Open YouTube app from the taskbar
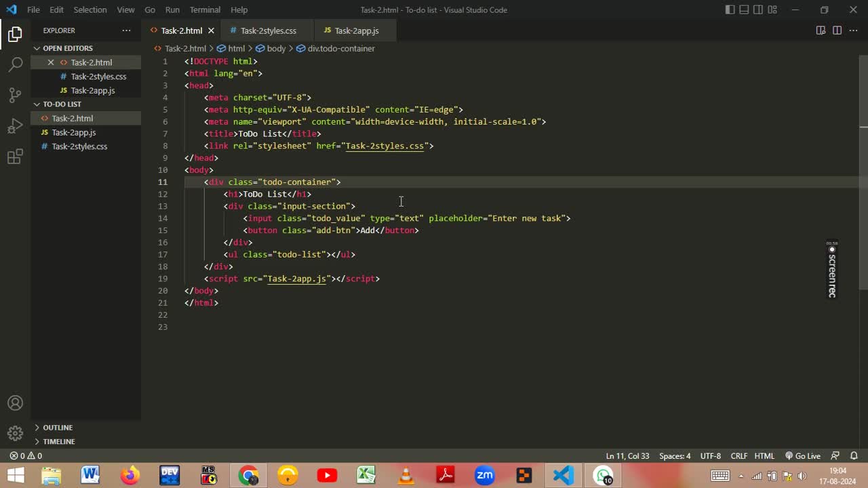Viewport: 868px width, 488px height. coord(327,475)
